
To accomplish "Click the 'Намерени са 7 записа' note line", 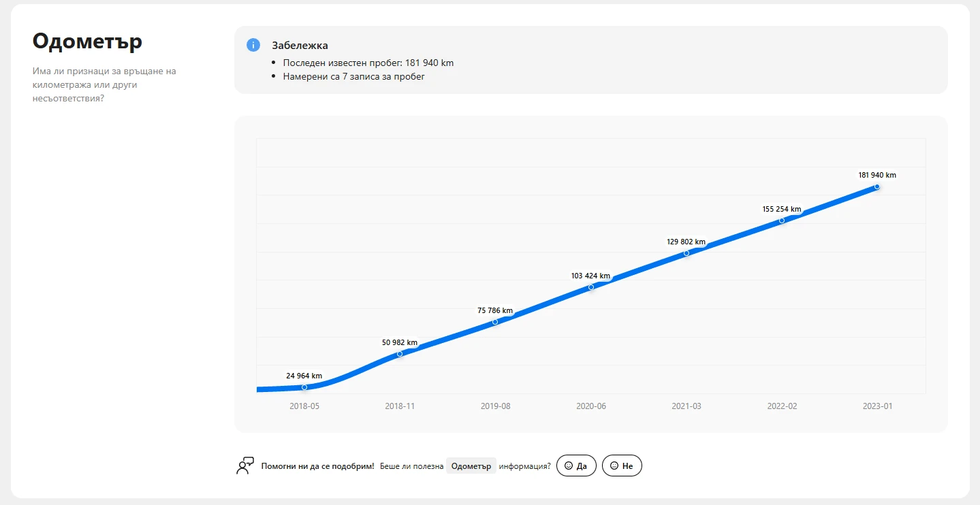I will click(353, 76).
